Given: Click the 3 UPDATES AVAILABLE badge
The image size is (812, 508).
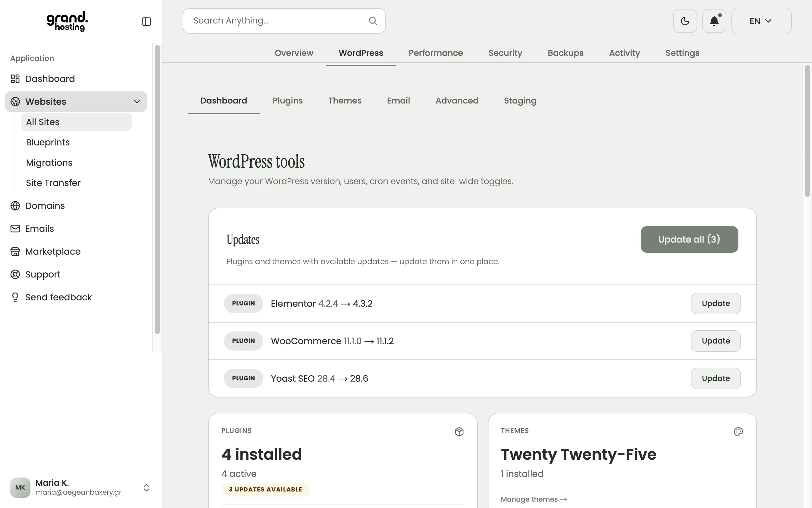Looking at the screenshot, I should [265, 490].
